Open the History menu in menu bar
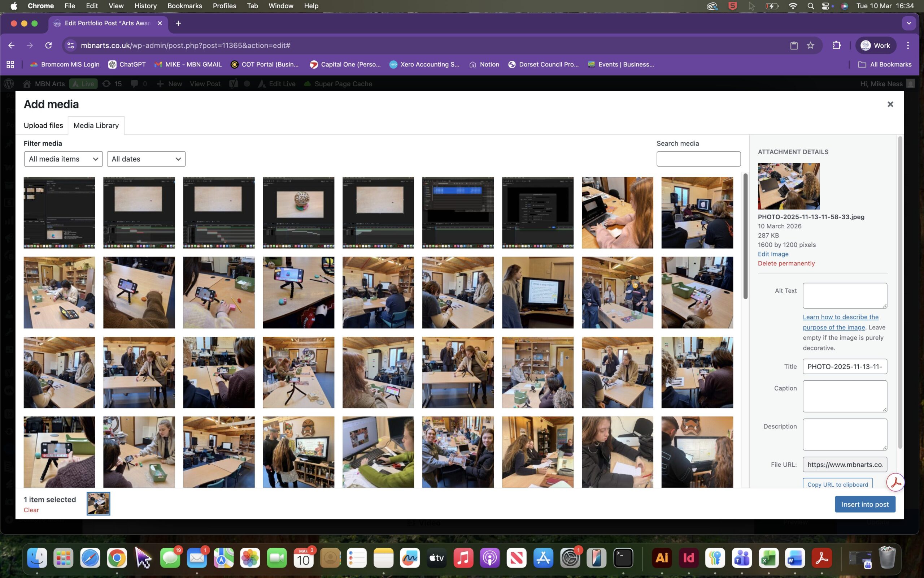The image size is (924, 578). point(145,6)
